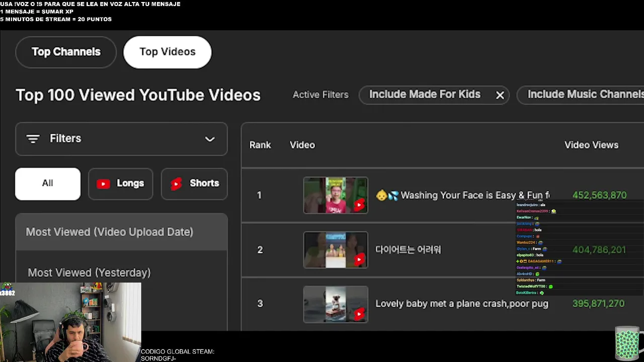
Task: Click chat message from Syldanthys
Action: tap(531, 280)
